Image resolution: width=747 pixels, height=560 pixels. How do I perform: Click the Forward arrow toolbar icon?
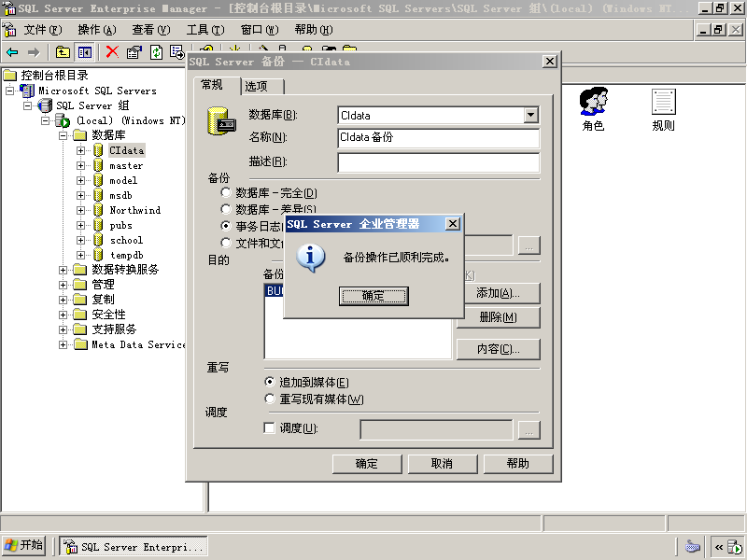34,52
